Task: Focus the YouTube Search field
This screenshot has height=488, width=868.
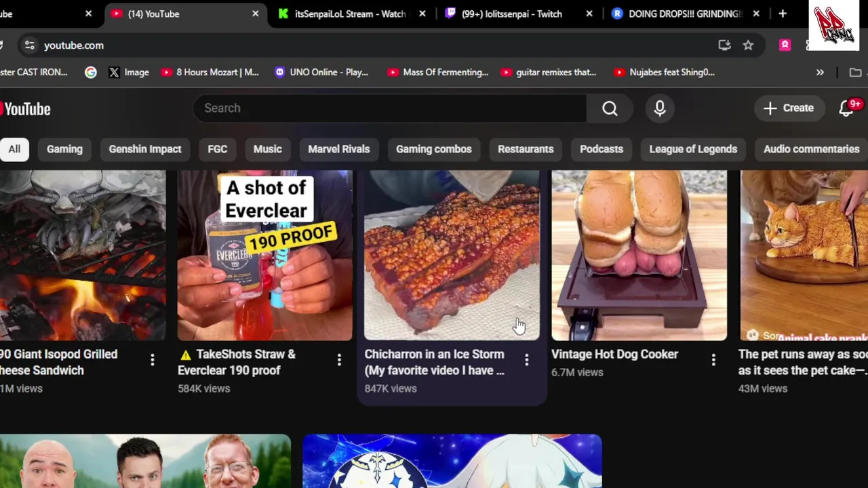Action: [x=390, y=108]
